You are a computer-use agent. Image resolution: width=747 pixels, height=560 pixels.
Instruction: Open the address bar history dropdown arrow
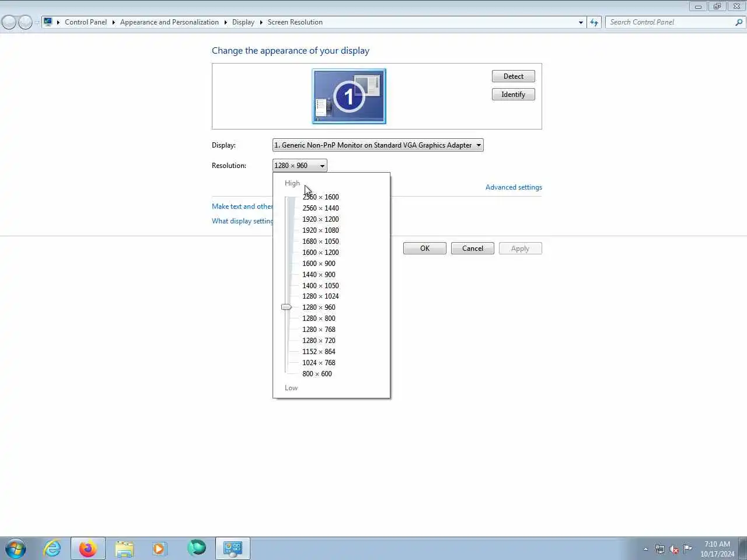click(x=581, y=22)
